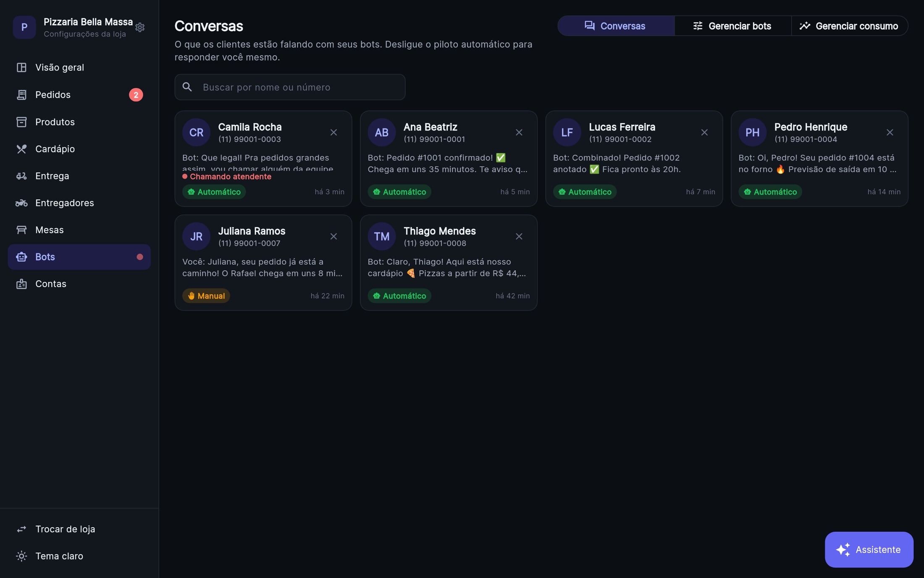Toggle Automático mode on Lucas Ferreira card
The width and height of the screenshot is (924, 578).
585,192
